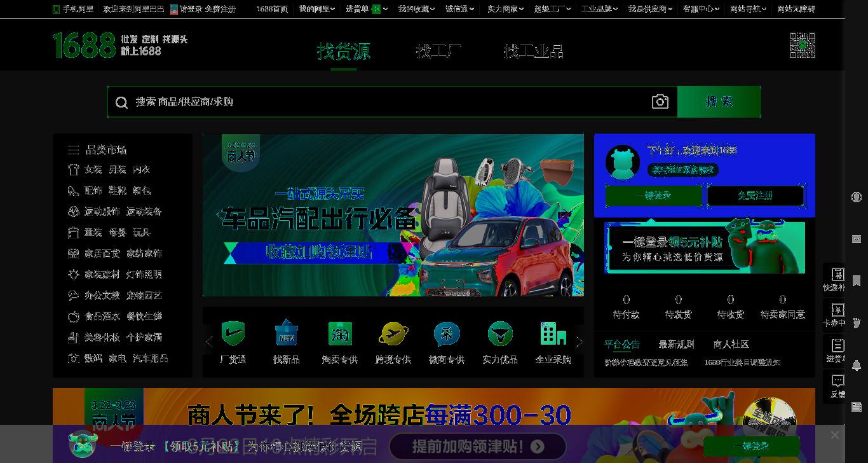Screen dimensions: 868x463
Task: Select the 商人社区 tab
Action: point(731,344)
